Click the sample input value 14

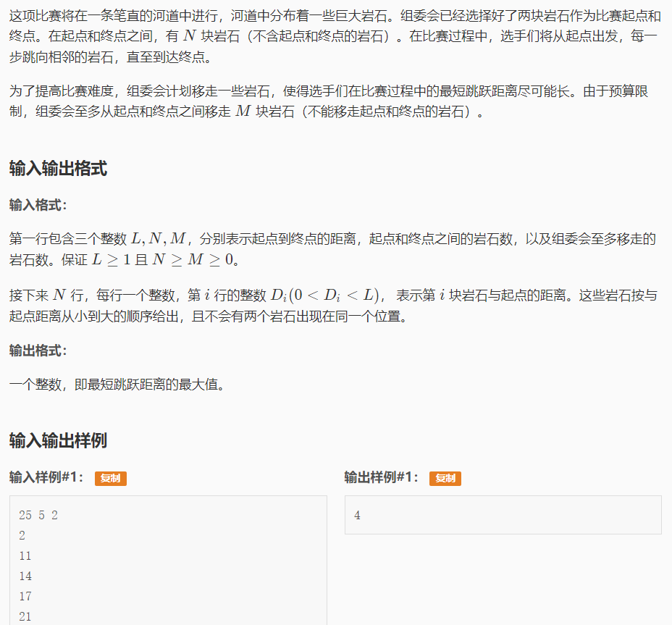[25, 576]
